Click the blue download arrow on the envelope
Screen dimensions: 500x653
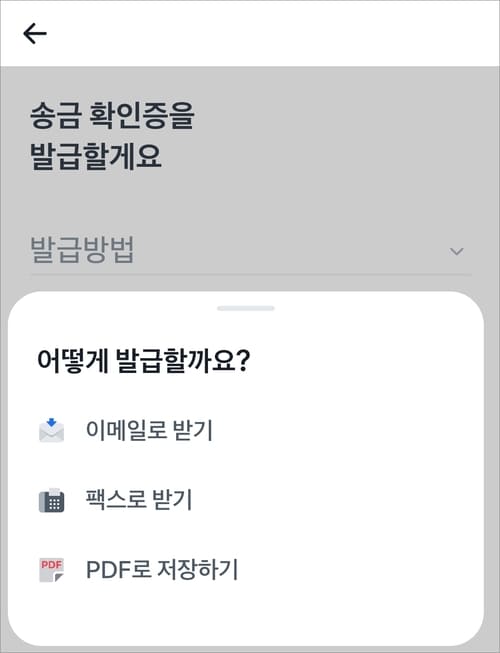click(x=51, y=423)
